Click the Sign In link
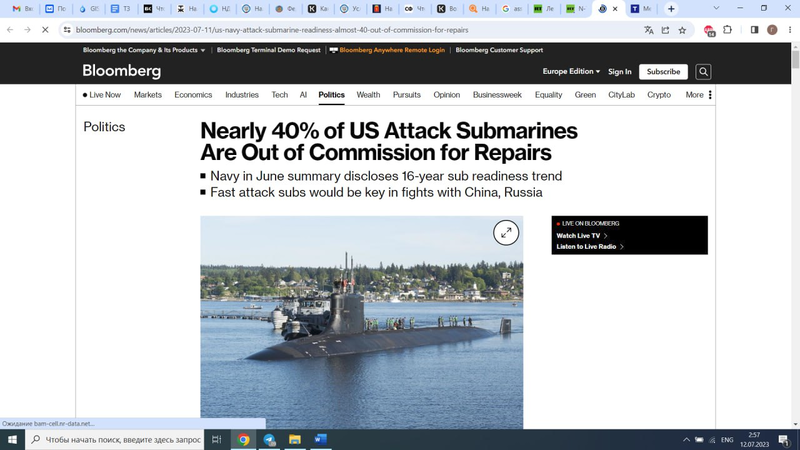Screen dimensions: 800x450 (619, 72)
